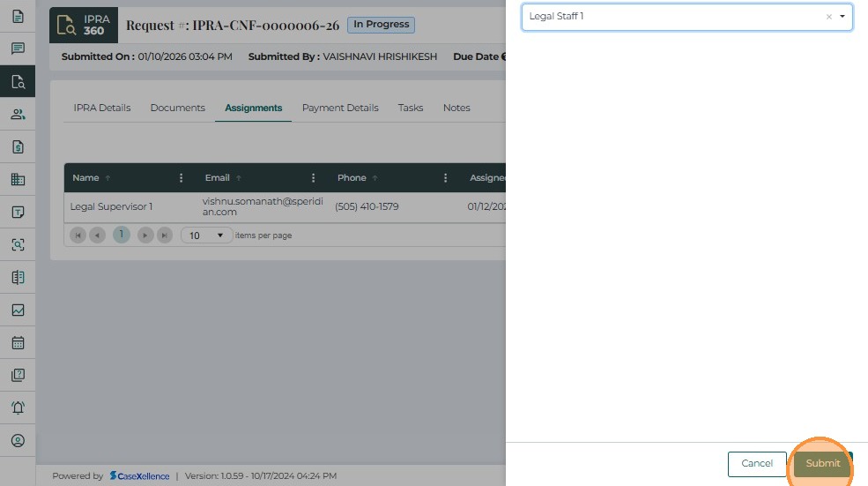Open the chat messages sidebar icon
The width and height of the screenshot is (868, 486).
18,49
